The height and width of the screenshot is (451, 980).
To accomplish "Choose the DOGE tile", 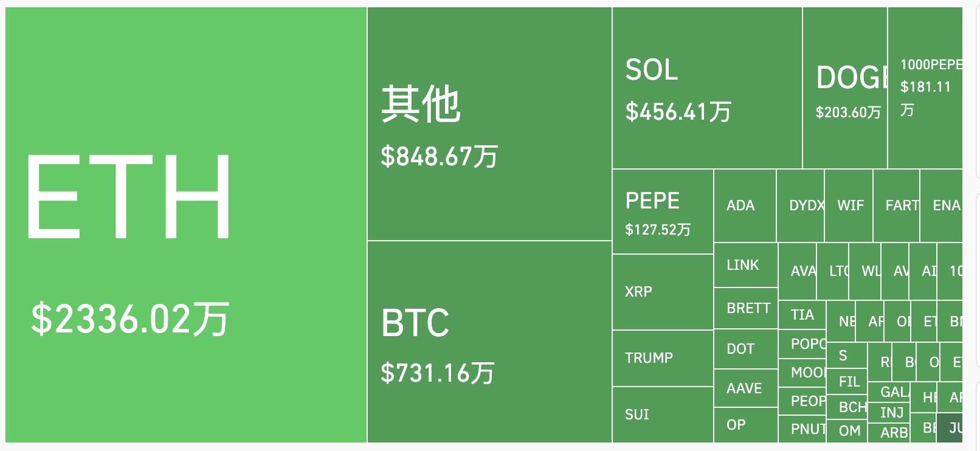I will pyautogui.click(x=845, y=88).
